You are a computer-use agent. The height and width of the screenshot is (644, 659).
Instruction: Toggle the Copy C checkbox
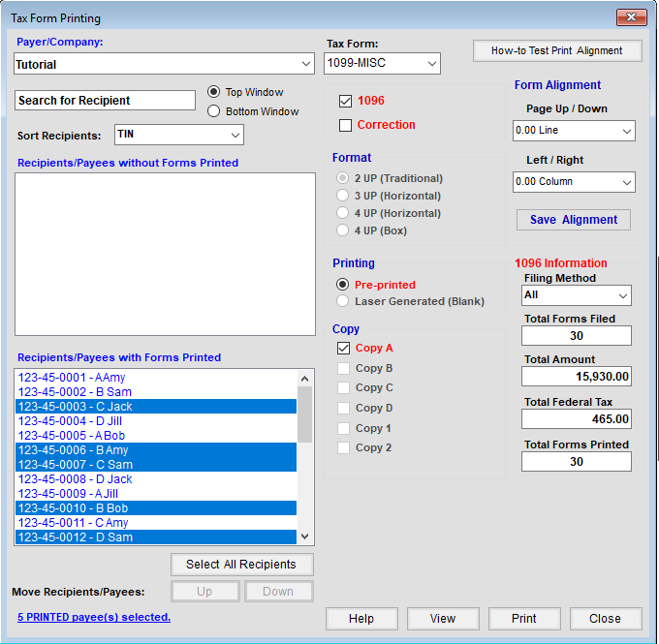(x=343, y=387)
